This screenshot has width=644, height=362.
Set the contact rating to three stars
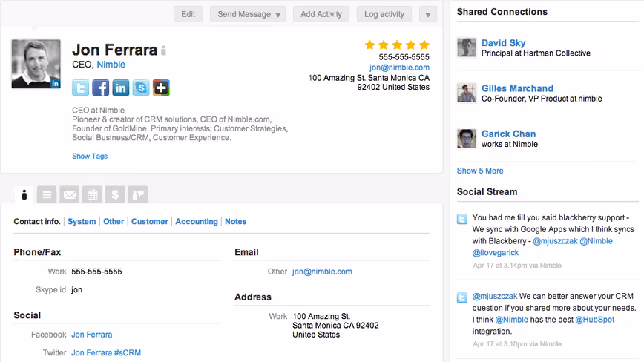(x=397, y=45)
